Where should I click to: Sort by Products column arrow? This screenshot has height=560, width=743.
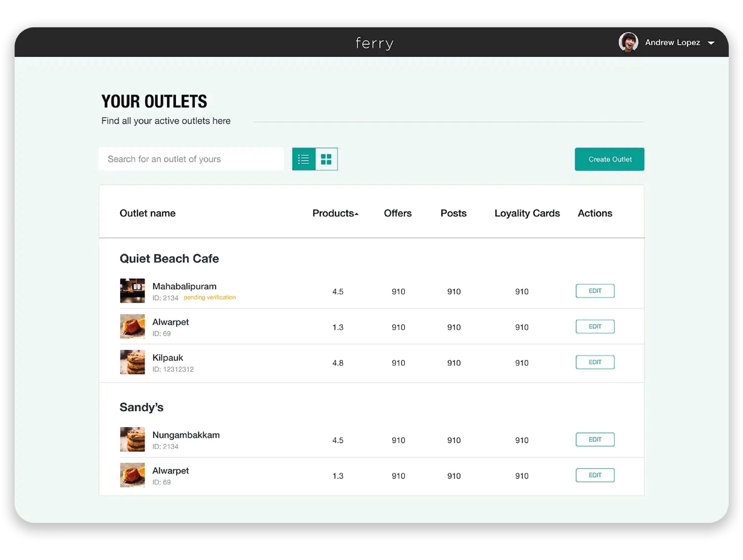(356, 214)
